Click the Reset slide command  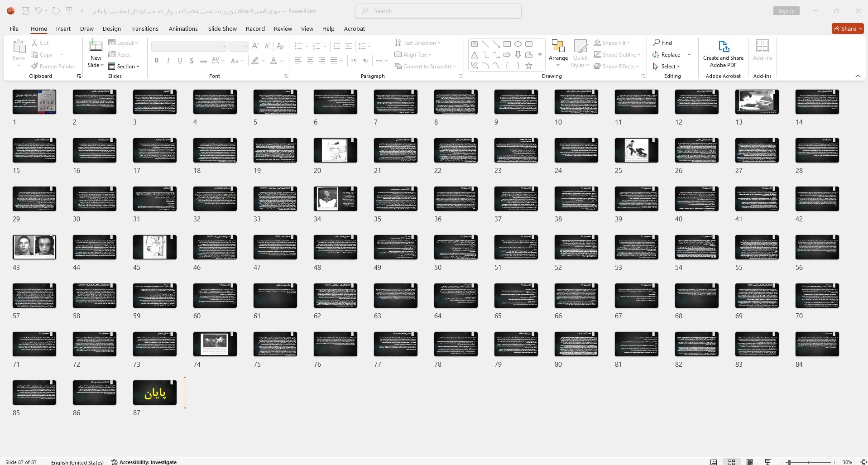(119, 55)
